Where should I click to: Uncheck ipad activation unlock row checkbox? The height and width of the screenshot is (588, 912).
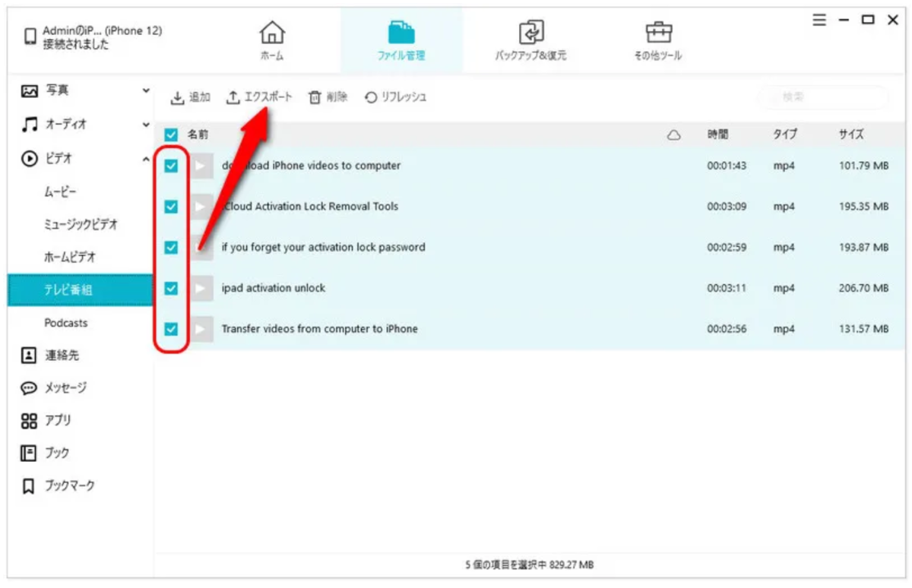click(x=171, y=288)
